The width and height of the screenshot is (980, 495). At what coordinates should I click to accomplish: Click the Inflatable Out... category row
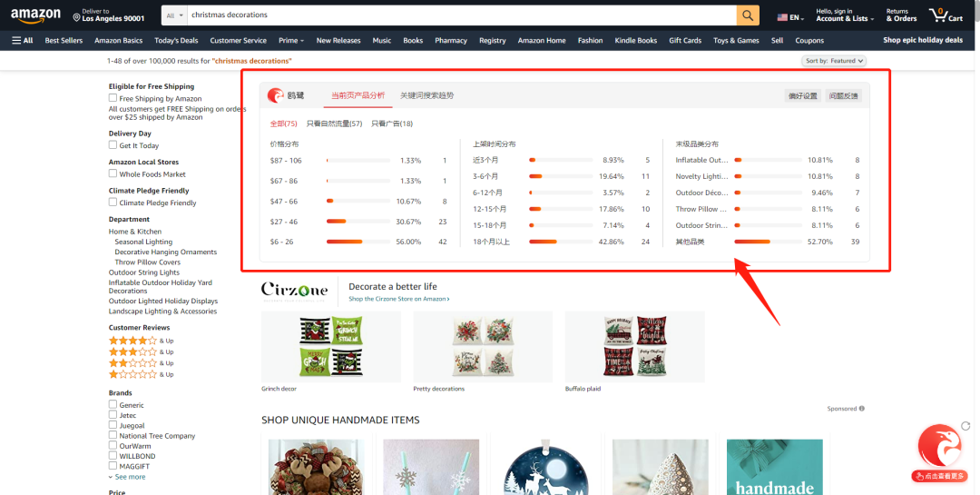pos(768,160)
